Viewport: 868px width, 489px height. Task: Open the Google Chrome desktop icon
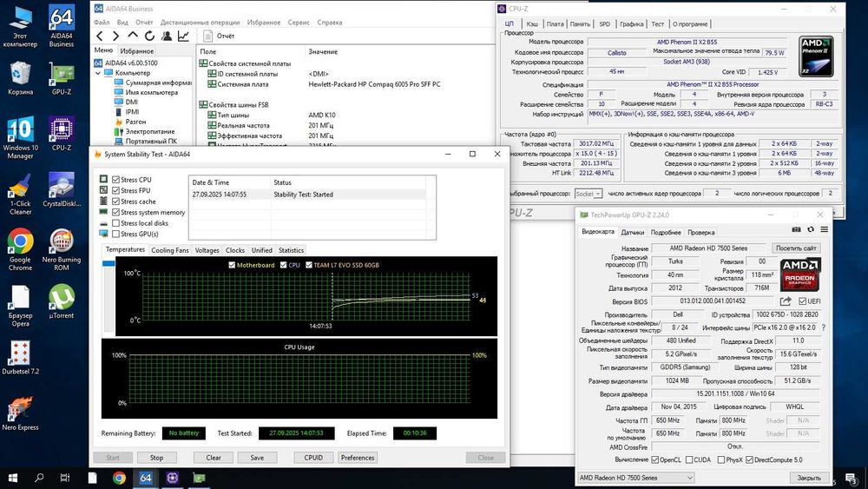click(x=21, y=249)
